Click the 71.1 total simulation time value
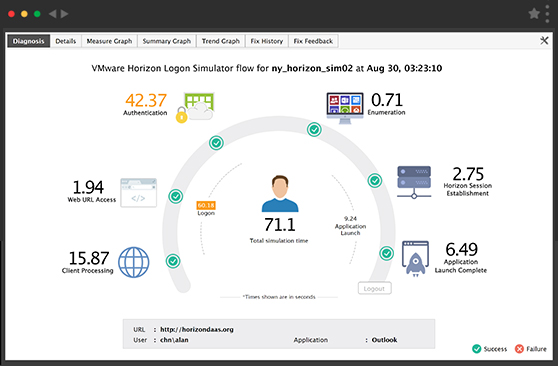This screenshot has height=366, width=558. coord(280,225)
